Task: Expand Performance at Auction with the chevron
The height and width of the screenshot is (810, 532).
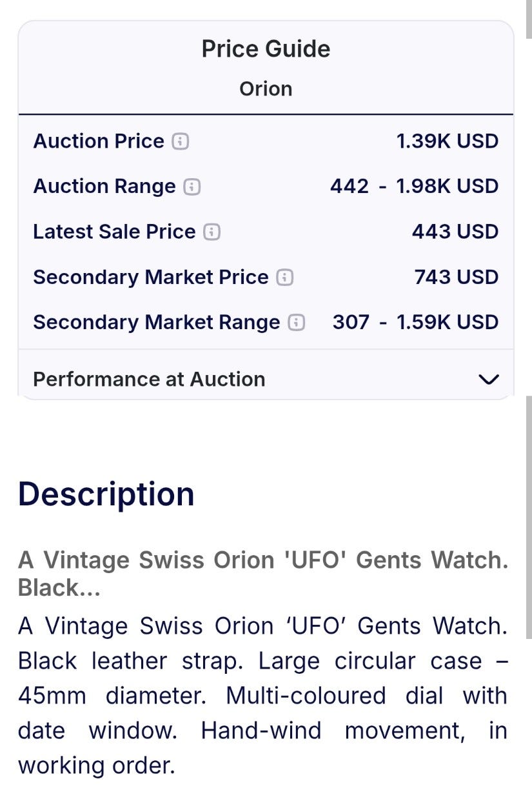Action: pos(489,380)
